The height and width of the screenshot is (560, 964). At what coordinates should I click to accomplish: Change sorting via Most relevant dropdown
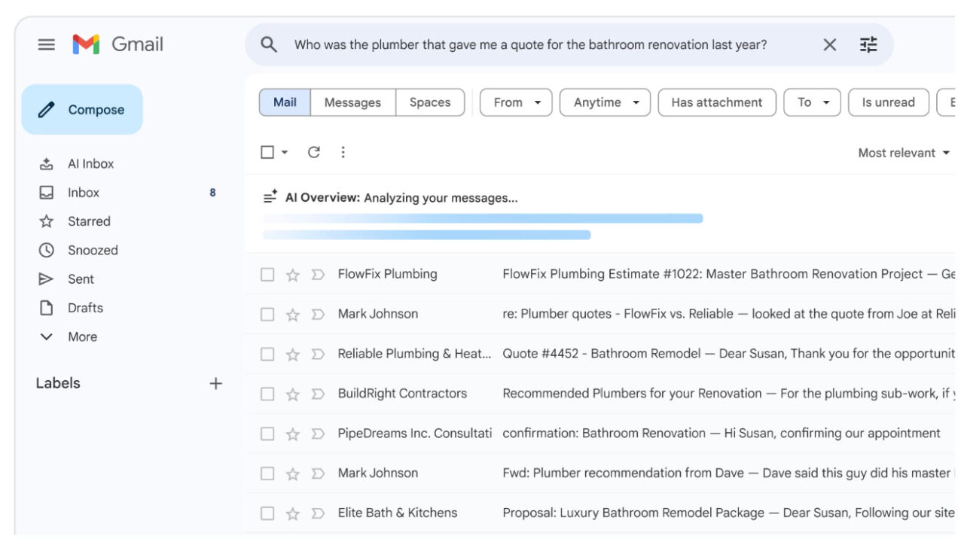pyautogui.click(x=903, y=151)
